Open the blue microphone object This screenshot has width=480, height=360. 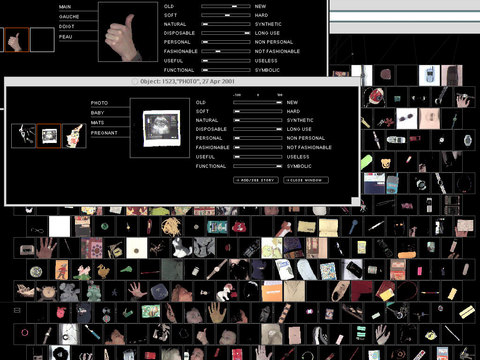[353, 226]
